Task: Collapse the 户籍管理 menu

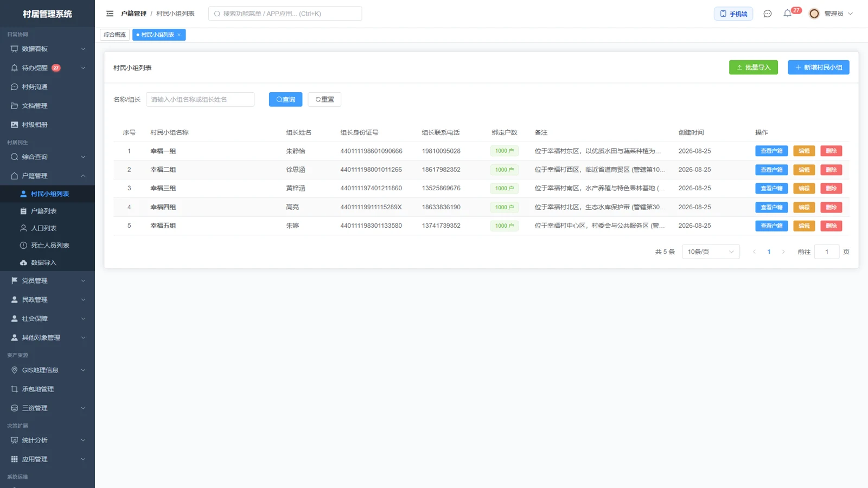Action: coord(47,176)
